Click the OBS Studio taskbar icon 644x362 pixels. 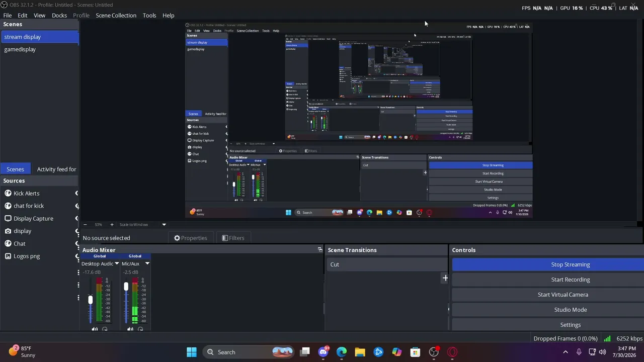[x=434, y=352]
